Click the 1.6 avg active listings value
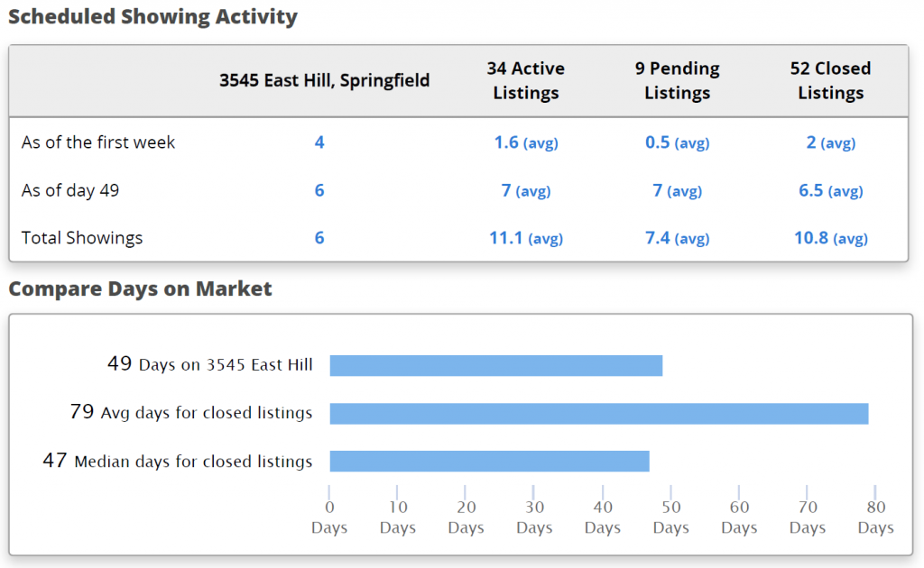 pyautogui.click(x=525, y=142)
